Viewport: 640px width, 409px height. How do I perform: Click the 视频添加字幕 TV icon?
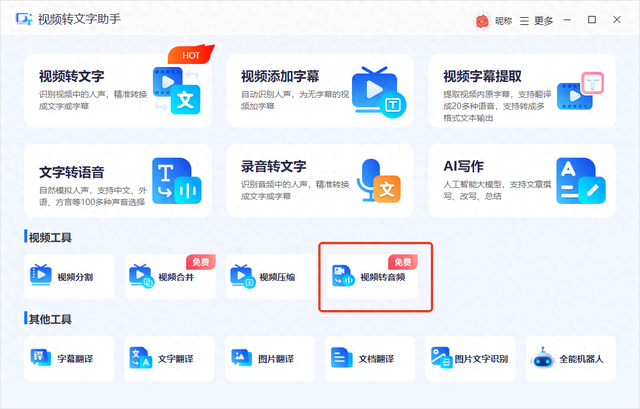click(379, 92)
